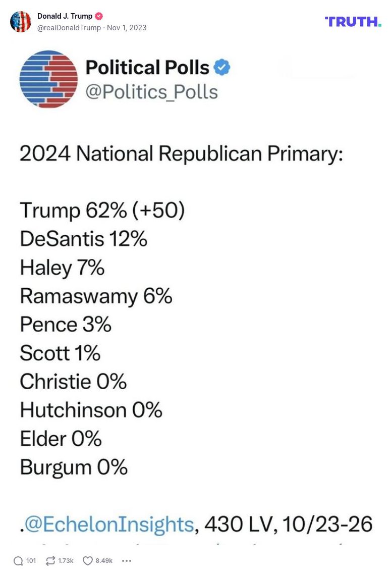
Task: Click the "Trump 62% (+50)" result line
Action: pyautogui.click(x=102, y=211)
